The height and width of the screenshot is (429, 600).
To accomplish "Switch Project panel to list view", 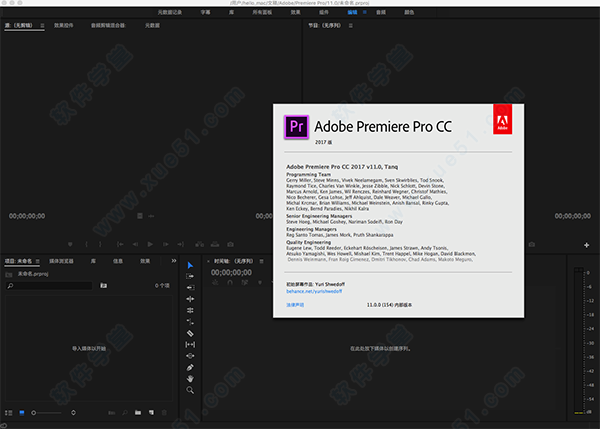I will pyautogui.click(x=8, y=413).
